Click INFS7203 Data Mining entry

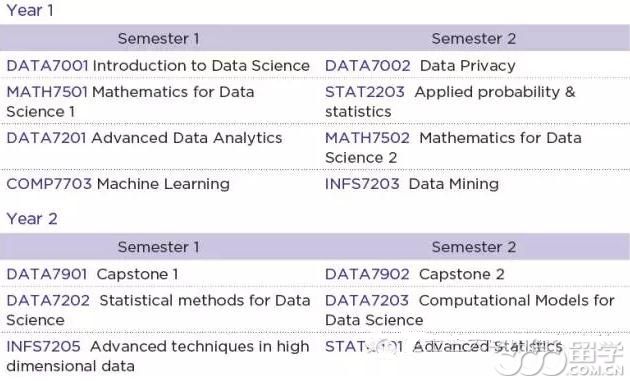click(x=412, y=184)
